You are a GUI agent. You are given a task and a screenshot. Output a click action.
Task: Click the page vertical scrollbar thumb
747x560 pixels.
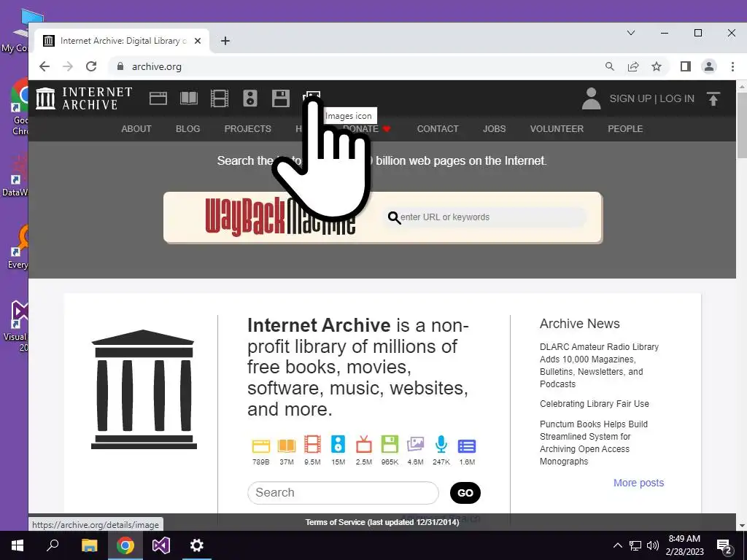click(742, 125)
